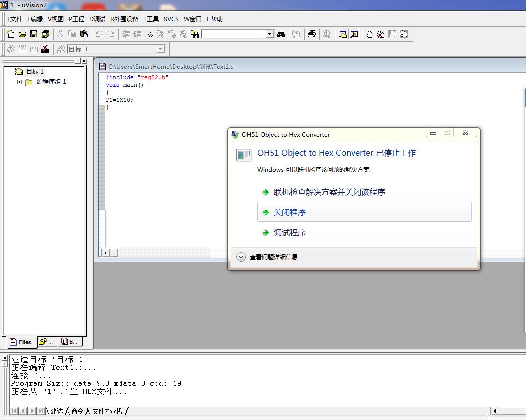Choose 联机检查解决方案并关闭该程序
526x420 pixels.
(364, 192)
